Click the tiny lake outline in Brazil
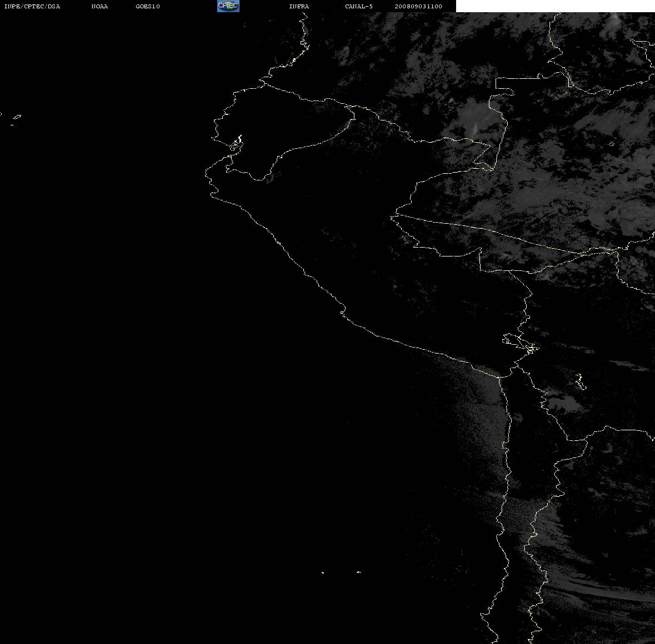This screenshot has height=644, width=655. (612, 144)
